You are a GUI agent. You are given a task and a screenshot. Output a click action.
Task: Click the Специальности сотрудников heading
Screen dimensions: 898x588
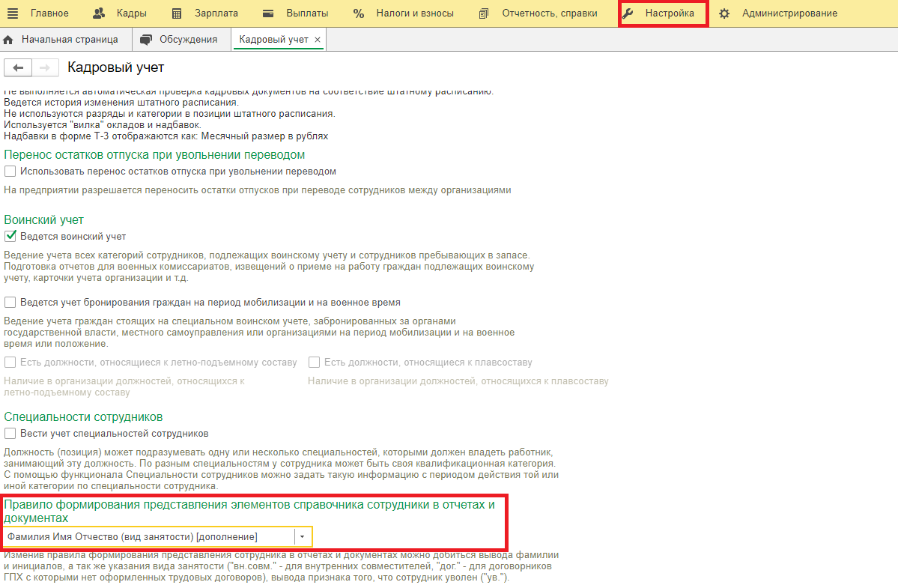(x=83, y=416)
